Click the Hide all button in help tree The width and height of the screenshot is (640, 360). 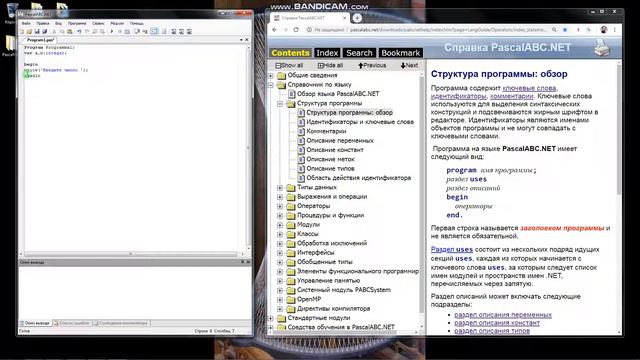click(330, 65)
